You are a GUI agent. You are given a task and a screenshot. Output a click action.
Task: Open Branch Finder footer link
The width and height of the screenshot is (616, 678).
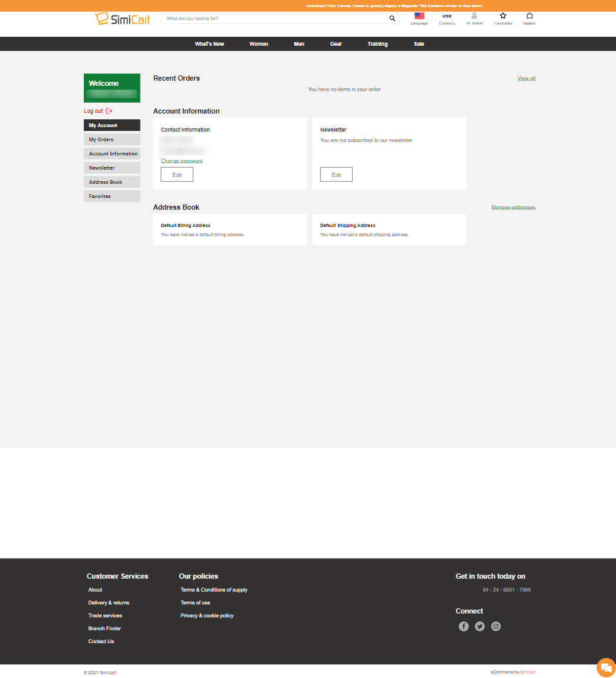[104, 629]
